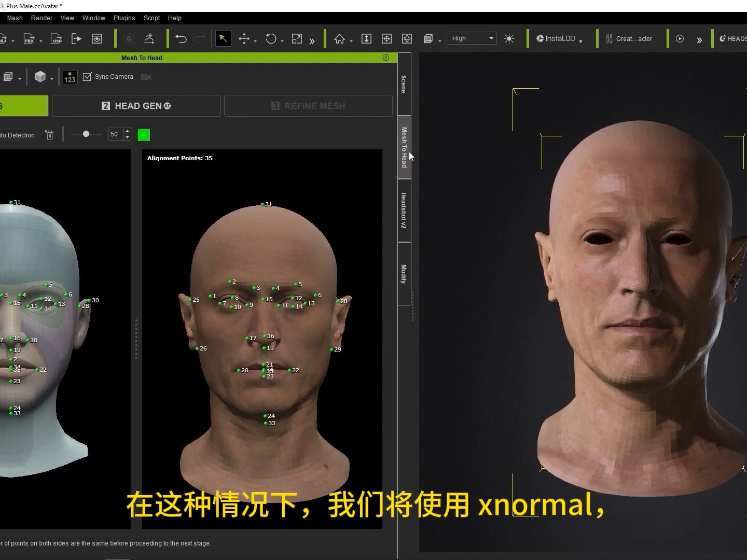Open the Window menu
This screenshot has height=560, width=747.
94,18
